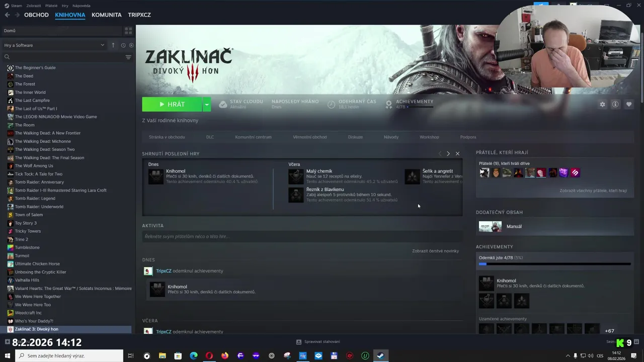Select Weedcraft Inc in library

click(28, 313)
